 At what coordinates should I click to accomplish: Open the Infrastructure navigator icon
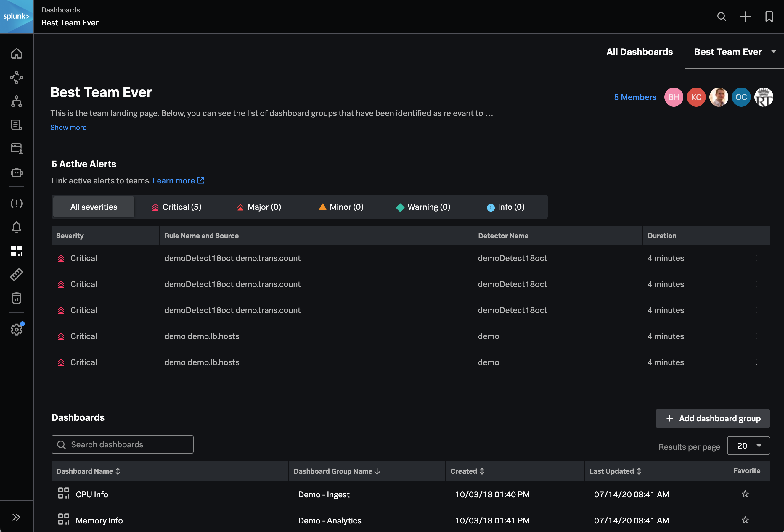coord(17,101)
